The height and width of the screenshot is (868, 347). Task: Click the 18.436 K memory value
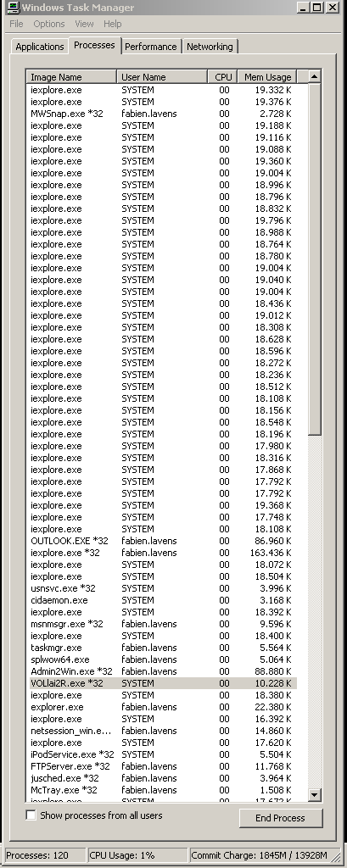(x=272, y=303)
